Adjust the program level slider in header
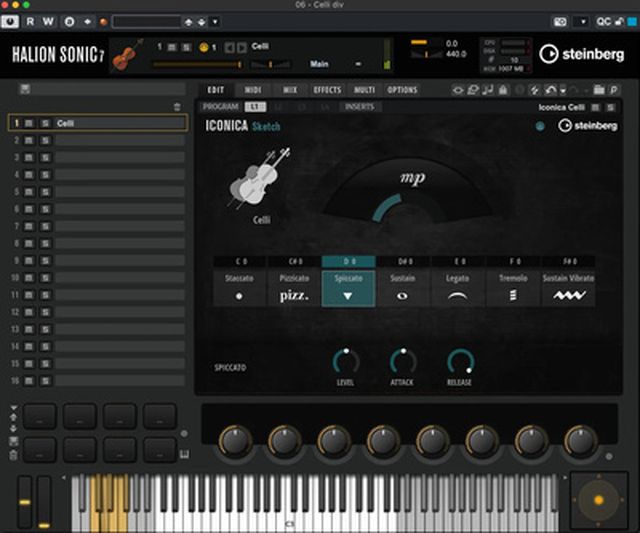The image size is (640, 533). click(x=197, y=64)
